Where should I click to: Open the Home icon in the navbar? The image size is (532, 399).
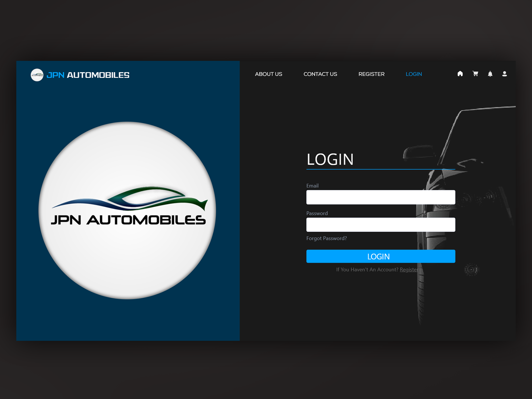pyautogui.click(x=460, y=74)
